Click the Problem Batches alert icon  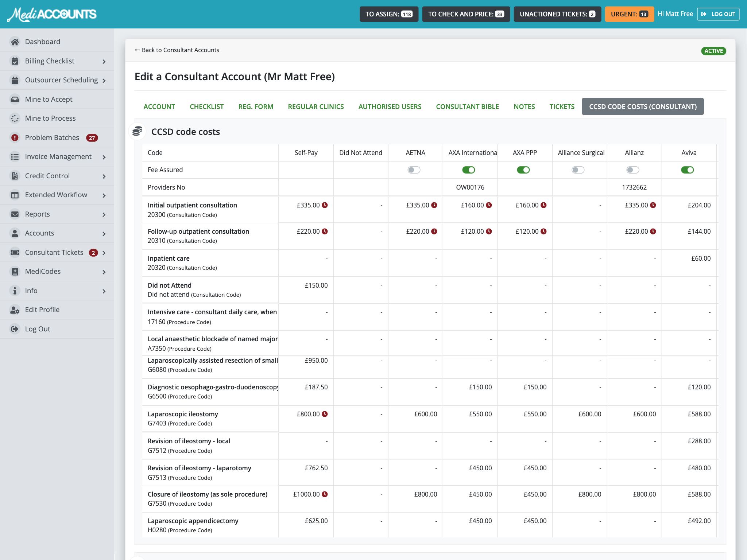[x=15, y=138]
